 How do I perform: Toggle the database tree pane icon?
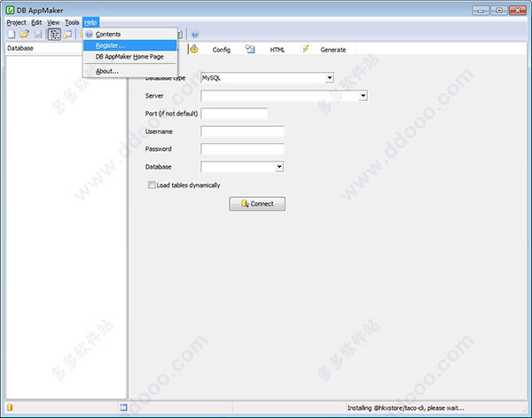54,35
